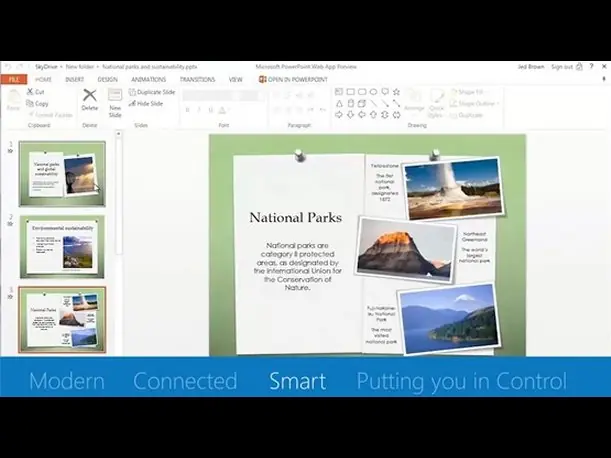Image resolution: width=611 pixels, height=458 pixels.
Task: Select the up block arrow shape
Action: (373, 115)
